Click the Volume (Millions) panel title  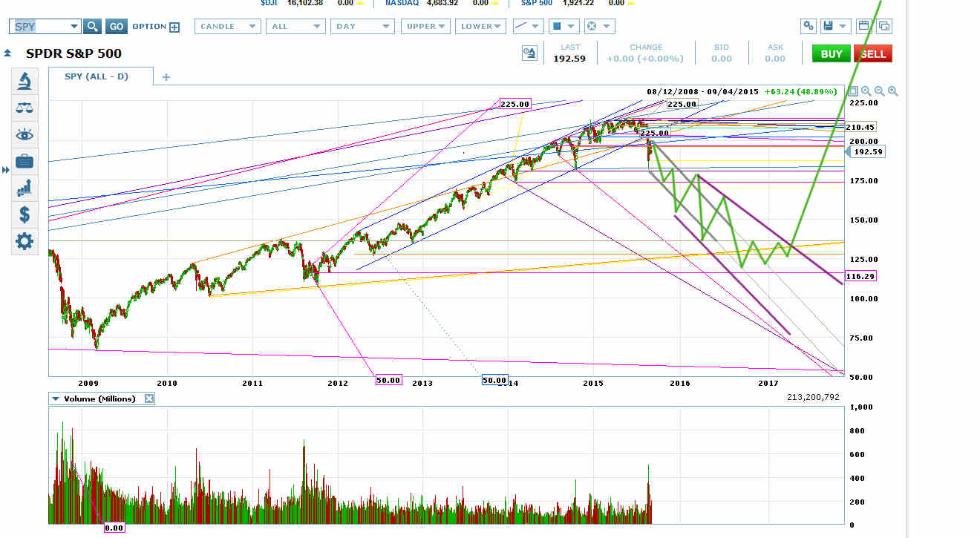tap(99, 398)
